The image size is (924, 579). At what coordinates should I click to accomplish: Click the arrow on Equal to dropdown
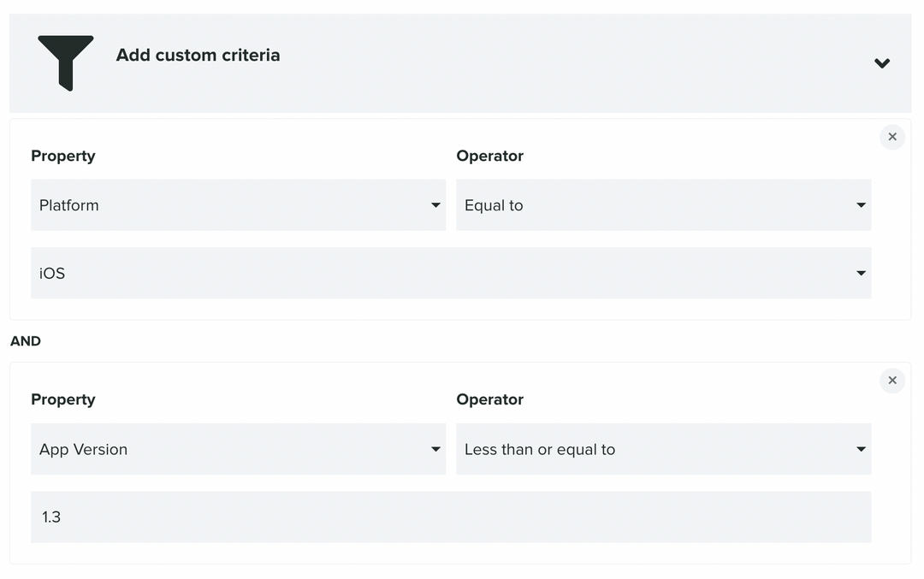click(x=861, y=205)
